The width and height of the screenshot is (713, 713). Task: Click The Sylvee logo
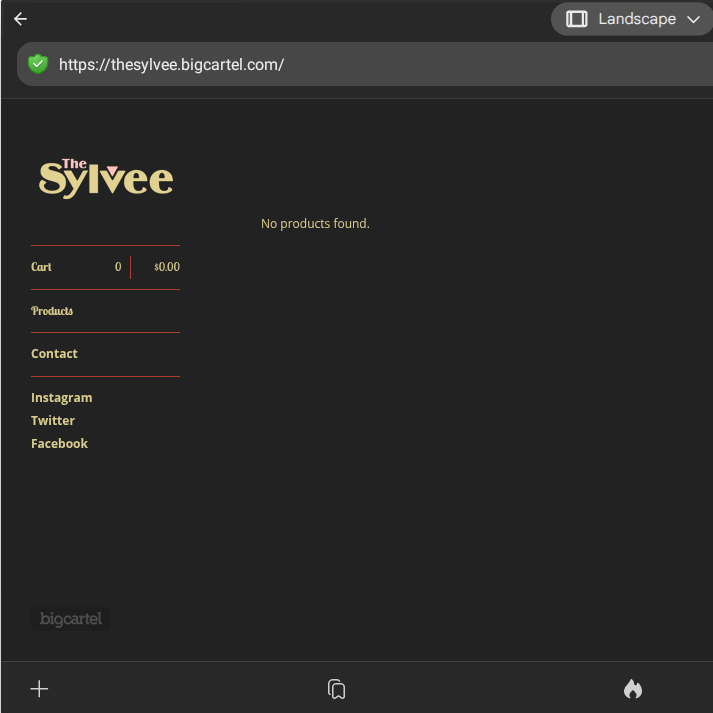(x=106, y=178)
